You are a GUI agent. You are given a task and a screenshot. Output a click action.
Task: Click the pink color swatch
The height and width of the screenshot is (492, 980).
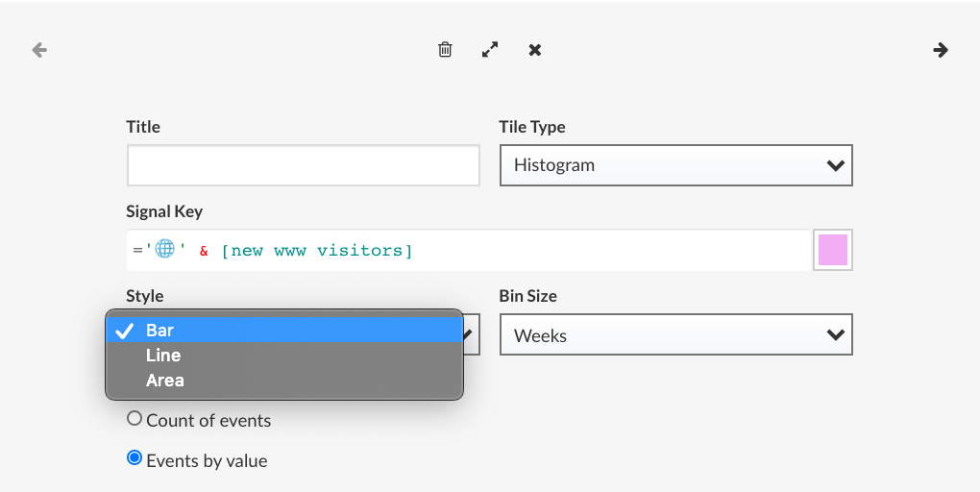coord(832,251)
